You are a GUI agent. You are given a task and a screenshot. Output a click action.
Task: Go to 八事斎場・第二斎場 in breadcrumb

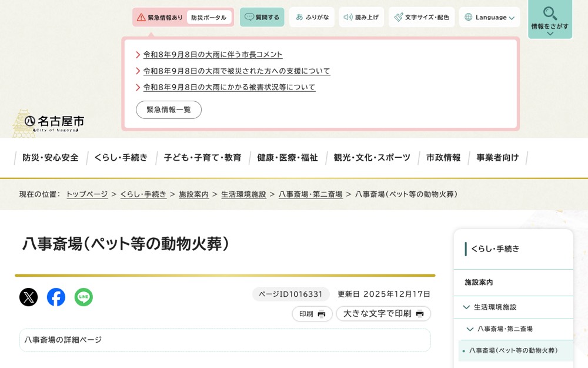[310, 194]
